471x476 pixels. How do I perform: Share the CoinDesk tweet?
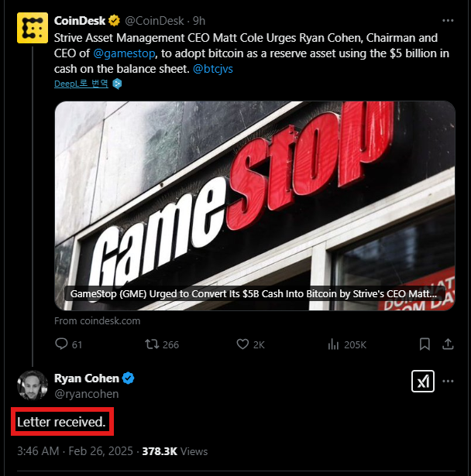(447, 344)
